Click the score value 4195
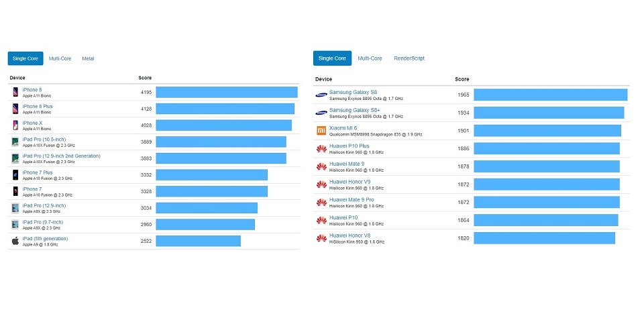 pyautogui.click(x=146, y=93)
